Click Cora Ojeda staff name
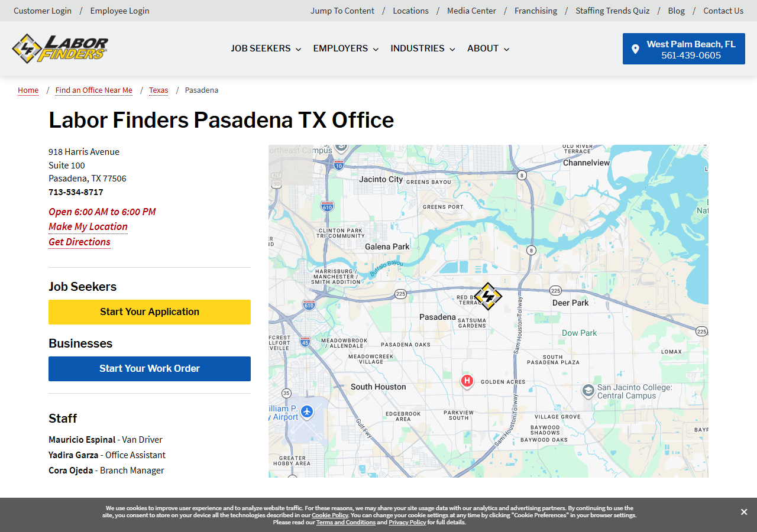Image resolution: width=757 pixels, height=532 pixels. (71, 471)
